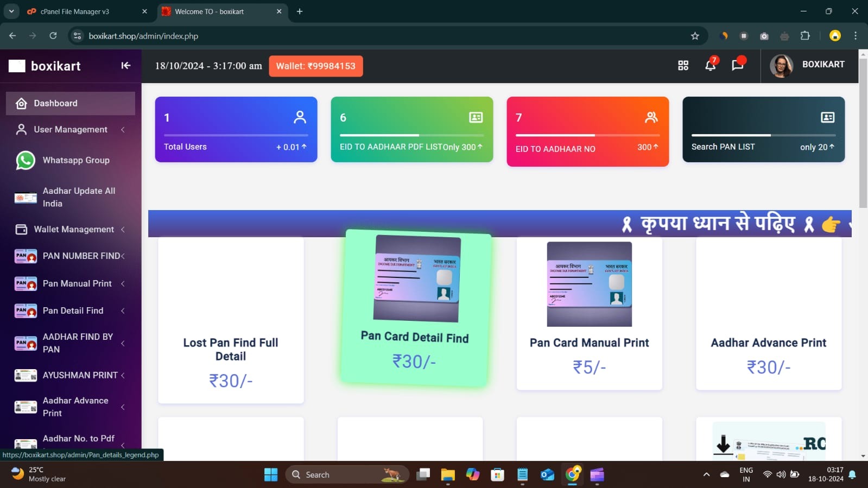This screenshot has height=488, width=868.
Task: Click the Wallet Management wallet icon
Action: (x=21, y=229)
